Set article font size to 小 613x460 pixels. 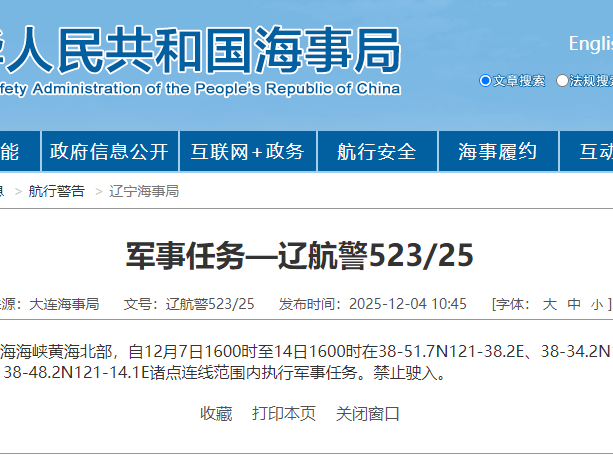point(596,304)
